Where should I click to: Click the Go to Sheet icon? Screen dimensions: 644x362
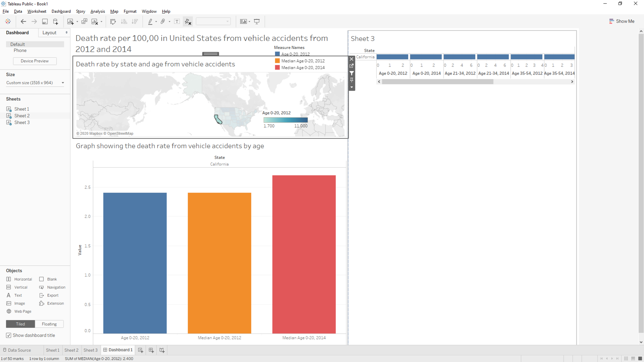[352, 66]
